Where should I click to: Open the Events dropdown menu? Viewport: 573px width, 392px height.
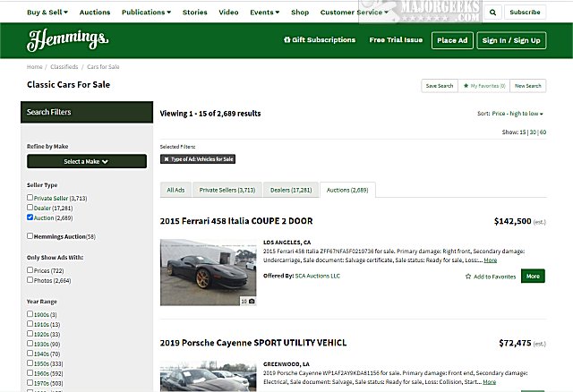[x=265, y=13]
